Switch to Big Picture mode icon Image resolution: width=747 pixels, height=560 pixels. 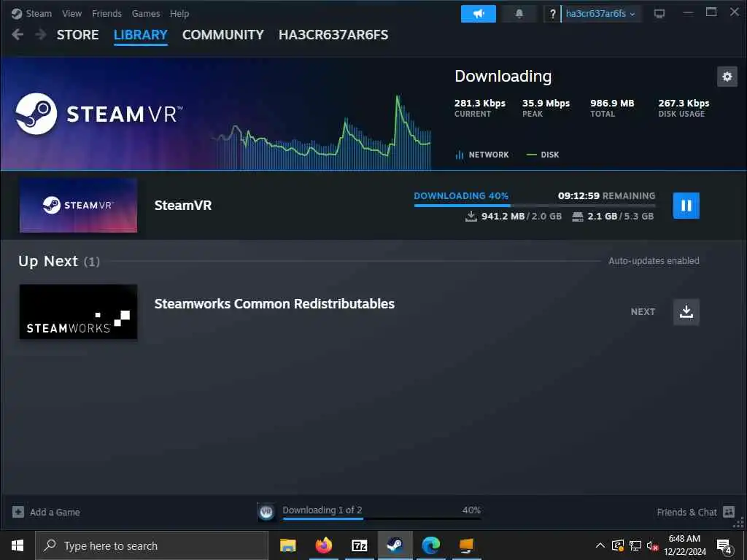click(659, 13)
